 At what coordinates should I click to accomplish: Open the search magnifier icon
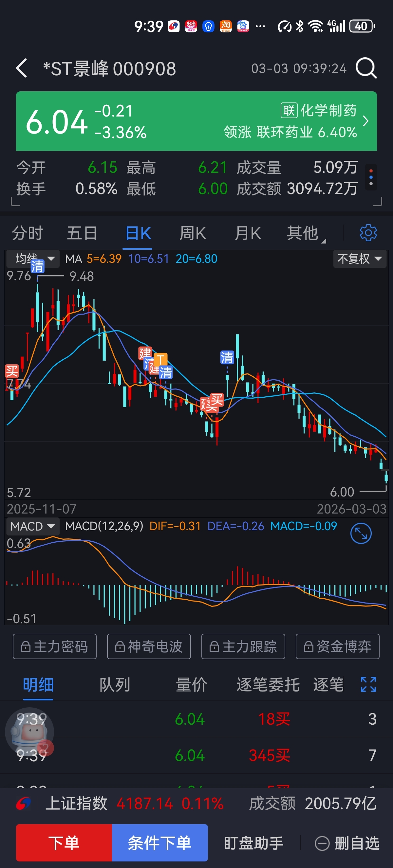(x=366, y=68)
